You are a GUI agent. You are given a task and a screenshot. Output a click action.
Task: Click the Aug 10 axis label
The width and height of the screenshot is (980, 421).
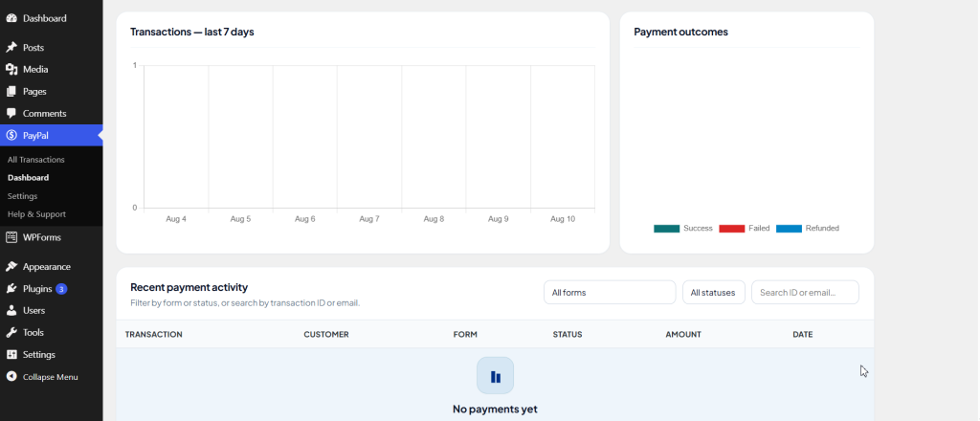coord(563,219)
